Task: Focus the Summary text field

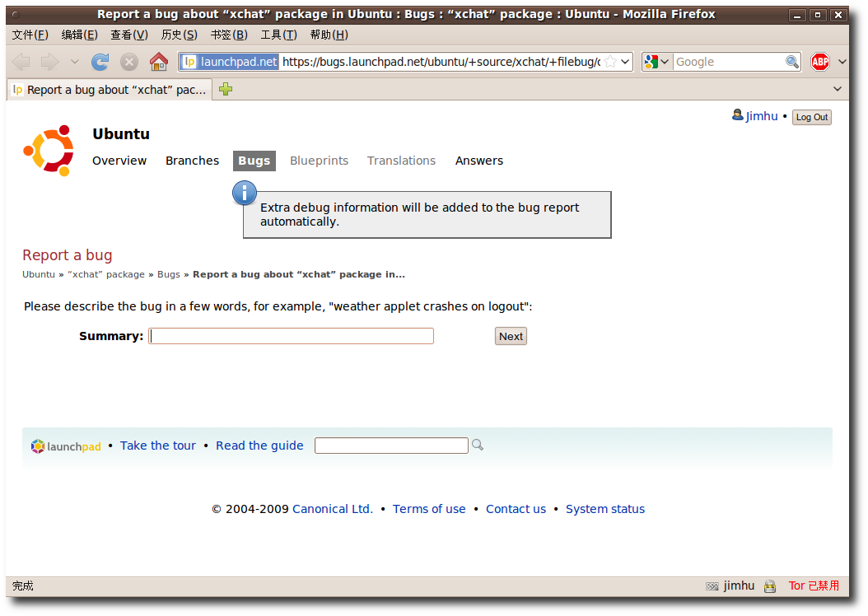Action: click(x=291, y=336)
